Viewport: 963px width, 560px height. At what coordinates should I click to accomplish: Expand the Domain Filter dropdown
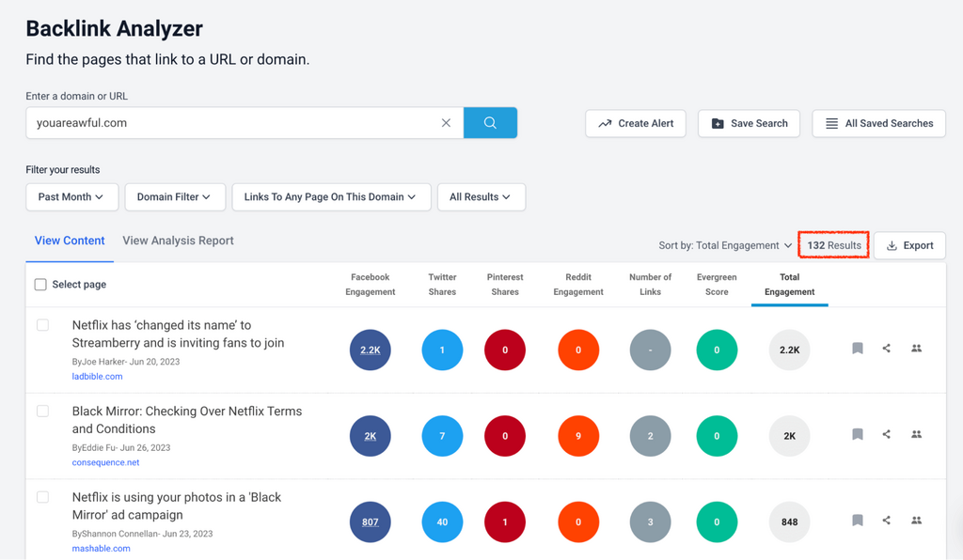click(174, 197)
